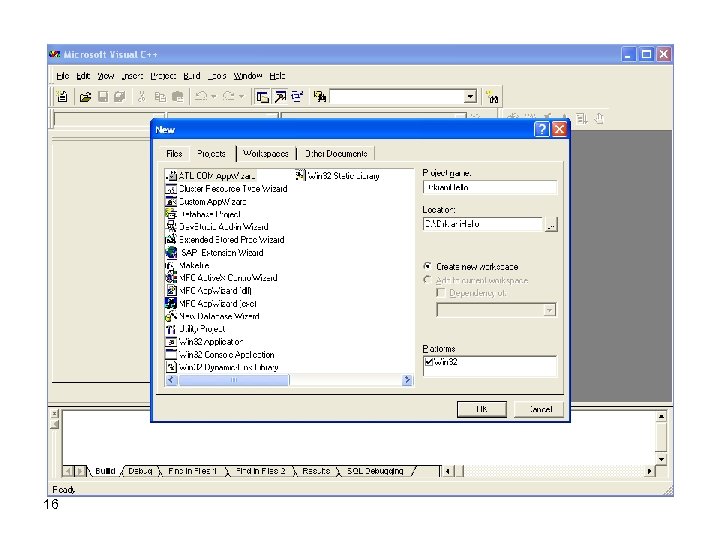Click the Location browse (...) button

click(x=551, y=225)
